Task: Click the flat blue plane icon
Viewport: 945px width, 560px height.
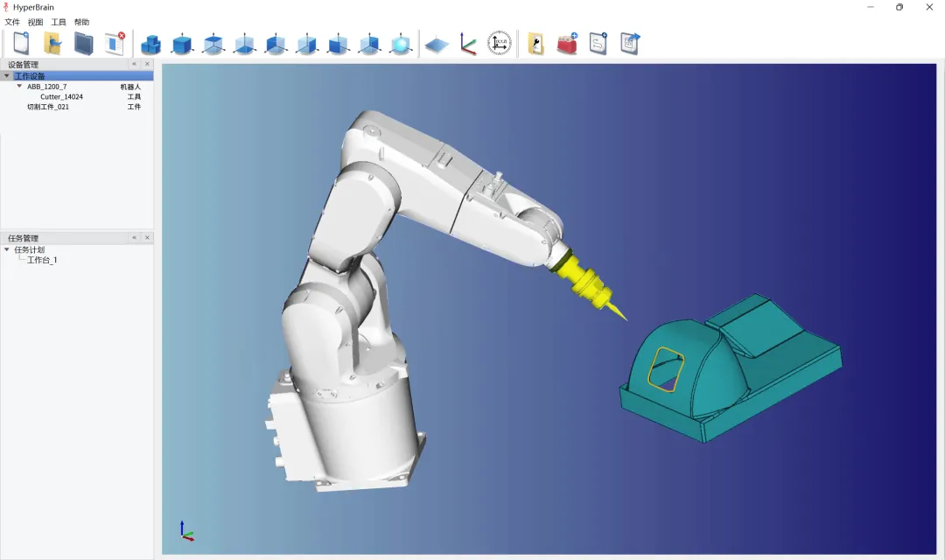Action: click(436, 44)
